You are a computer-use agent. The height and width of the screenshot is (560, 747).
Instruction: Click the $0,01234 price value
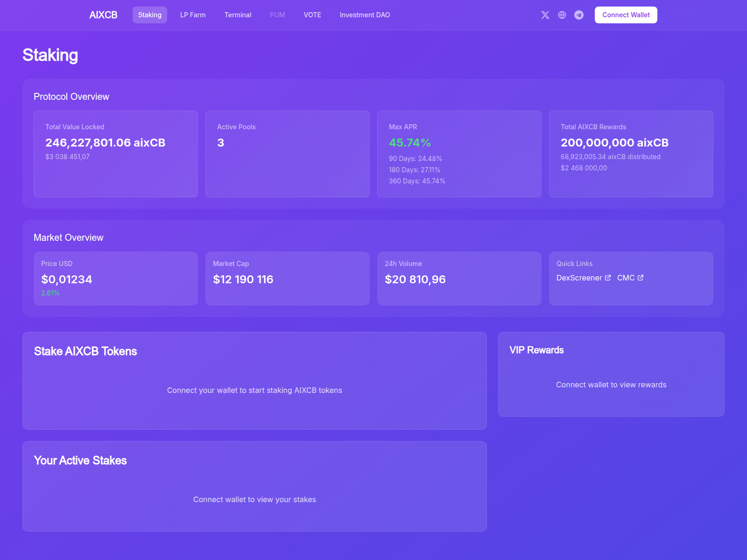point(66,280)
